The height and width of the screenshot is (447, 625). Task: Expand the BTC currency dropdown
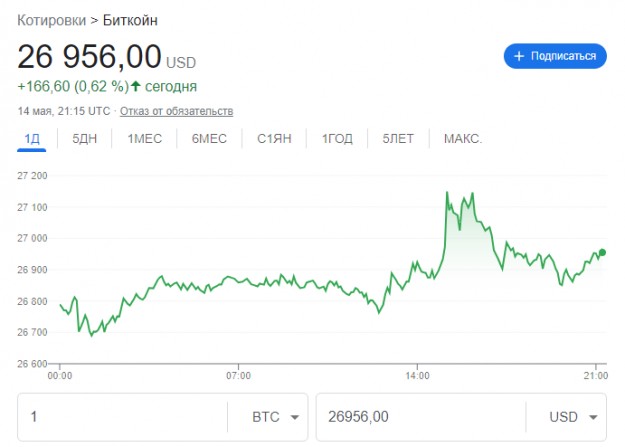tap(268, 417)
